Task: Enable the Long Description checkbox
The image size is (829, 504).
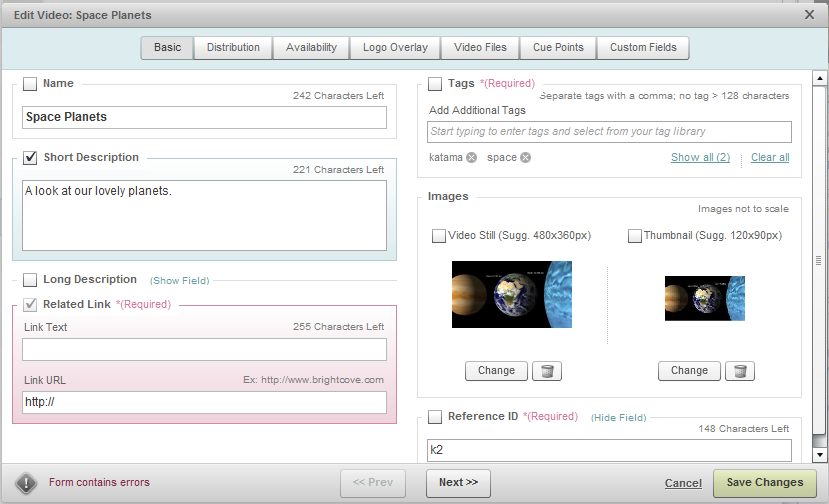Action: pyautogui.click(x=30, y=280)
